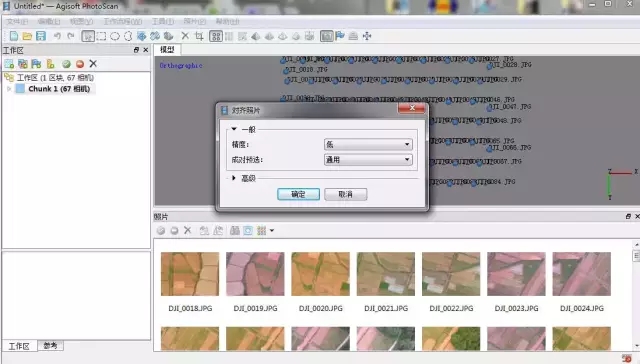640x364 pixels.
Task: Select the Rectangle selection tool
Action: [101, 36]
